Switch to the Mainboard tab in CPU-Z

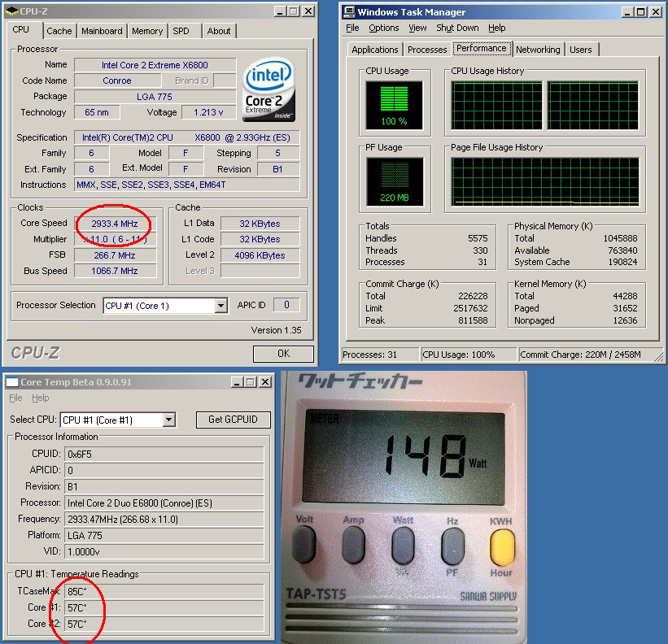pos(102,31)
